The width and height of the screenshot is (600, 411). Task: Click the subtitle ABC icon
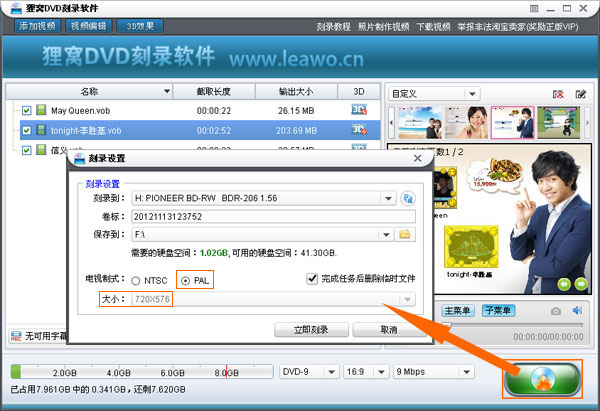coord(16,336)
